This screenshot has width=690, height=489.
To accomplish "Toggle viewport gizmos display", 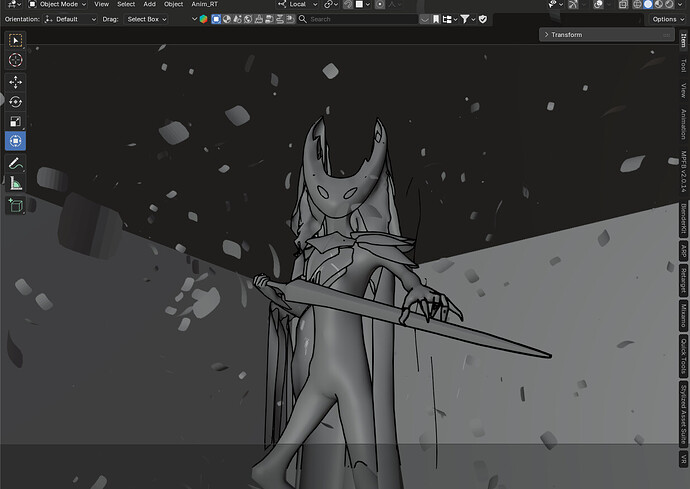I will [573, 4].
